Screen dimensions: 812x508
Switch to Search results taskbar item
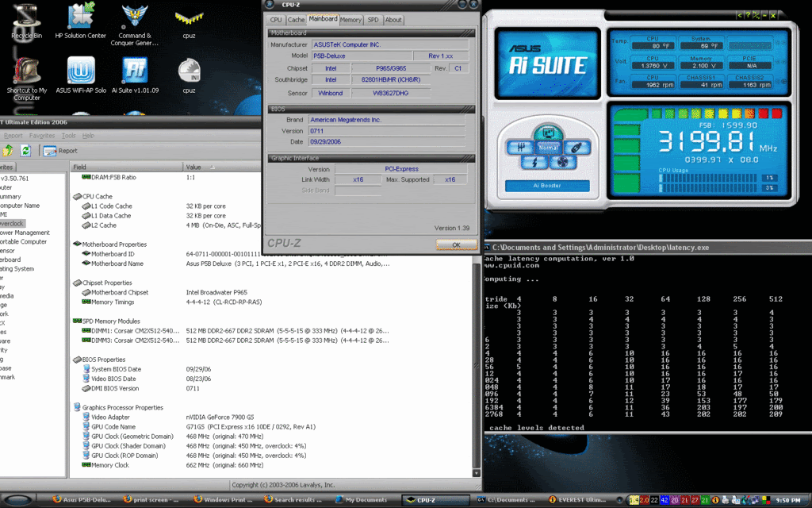point(293,500)
